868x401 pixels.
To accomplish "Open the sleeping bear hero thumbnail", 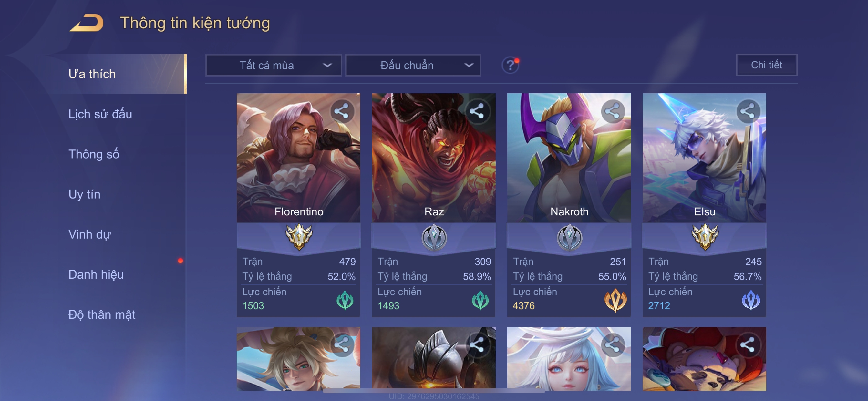I will (704, 359).
